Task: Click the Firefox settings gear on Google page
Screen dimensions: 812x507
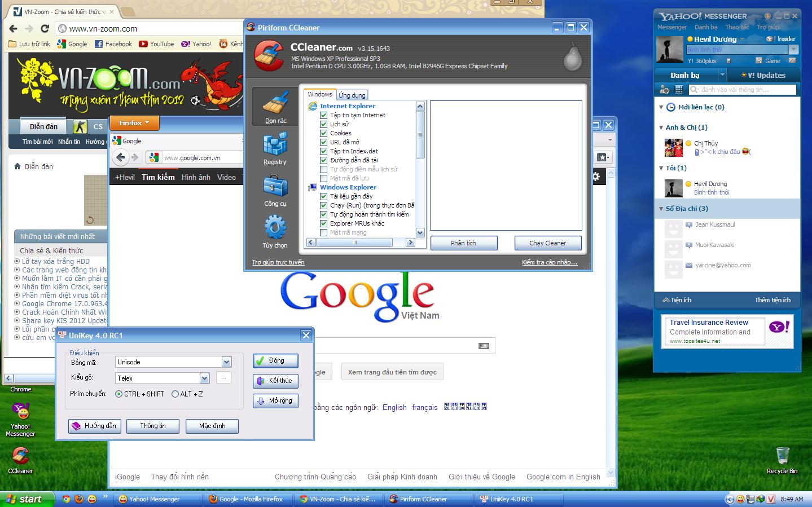Action: tap(596, 177)
